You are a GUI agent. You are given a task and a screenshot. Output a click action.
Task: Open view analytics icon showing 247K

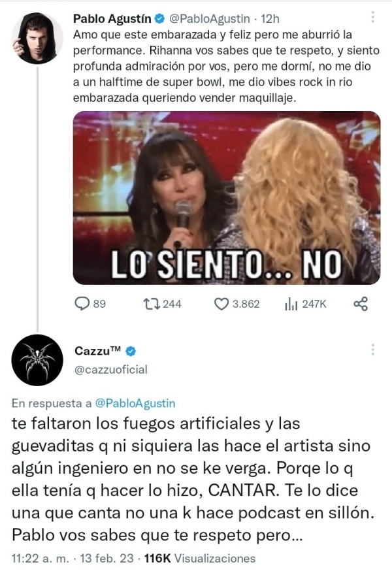coord(291,304)
